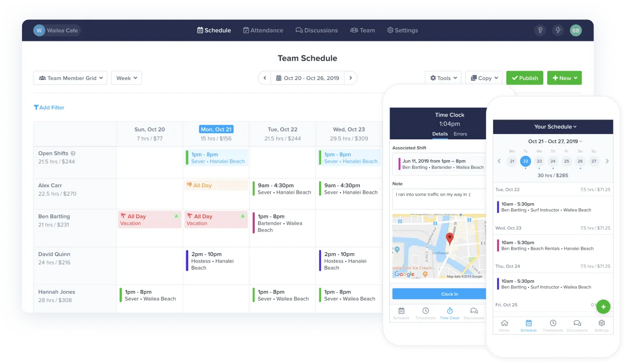Screen dimensions: 626x364
Task: Click the Wailea Cafe workspace badge
Action: click(57, 30)
